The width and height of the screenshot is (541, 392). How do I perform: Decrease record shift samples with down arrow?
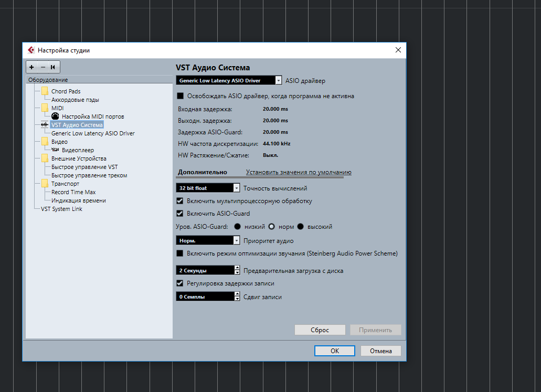tap(237, 299)
